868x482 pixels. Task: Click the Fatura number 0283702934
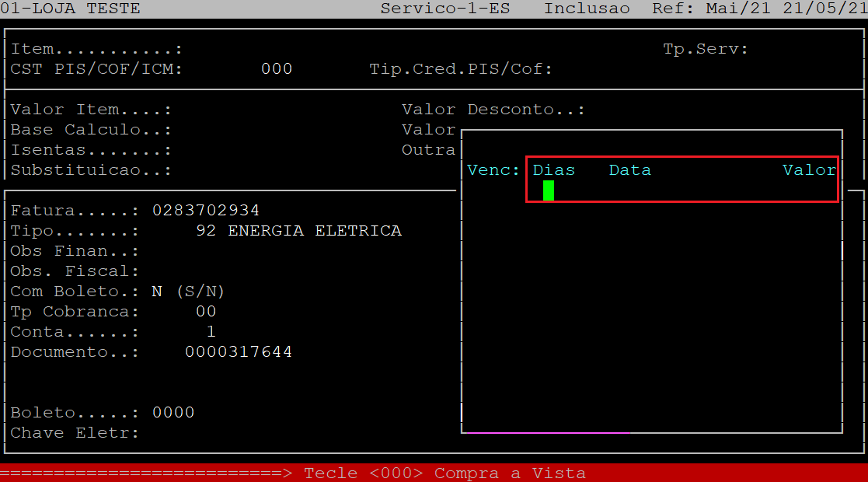(206, 211)
